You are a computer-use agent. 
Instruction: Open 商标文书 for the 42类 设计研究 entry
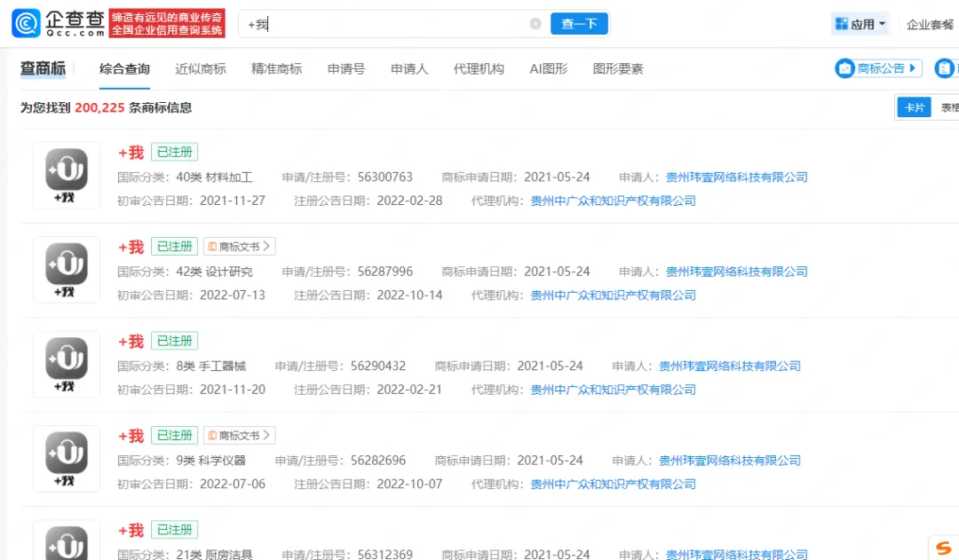pos(239,247)
